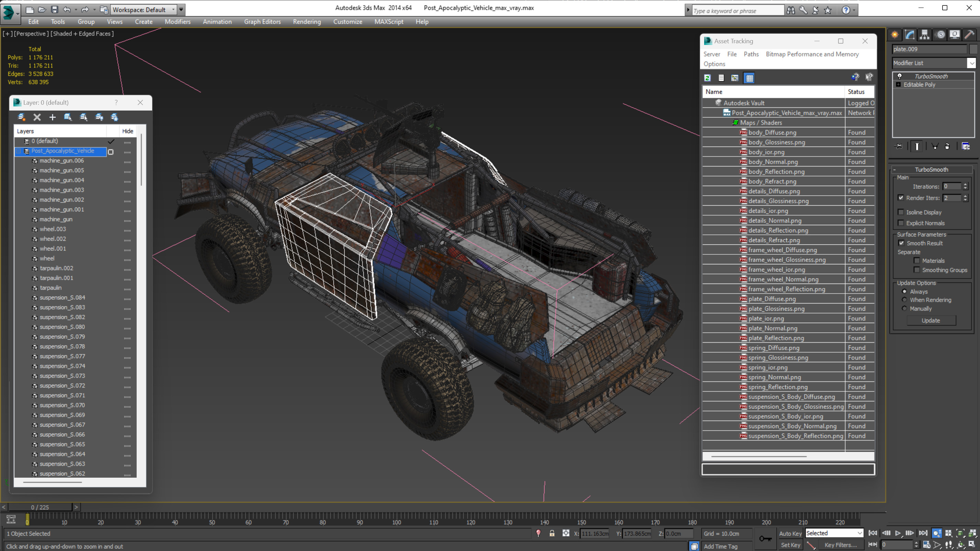Click the time slider 0 / 225 handle
Image resolution: width=980 pixels, height=551 pixels.
(40, 507)
